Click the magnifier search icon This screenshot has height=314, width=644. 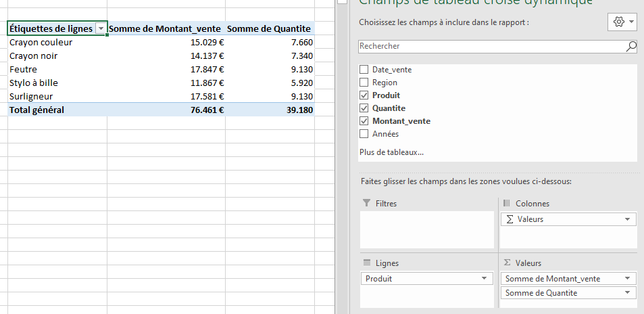point(631,47)
